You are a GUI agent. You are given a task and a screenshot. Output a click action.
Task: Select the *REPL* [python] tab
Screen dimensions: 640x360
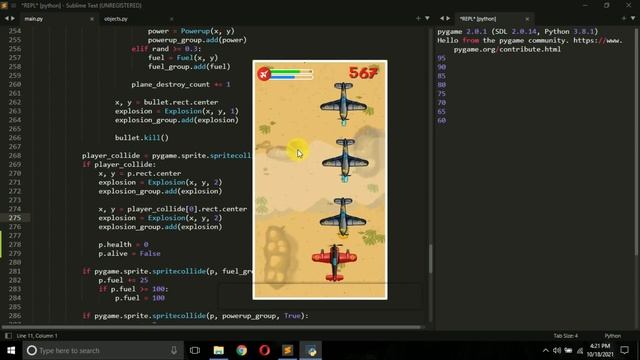[x=478, y=19]
